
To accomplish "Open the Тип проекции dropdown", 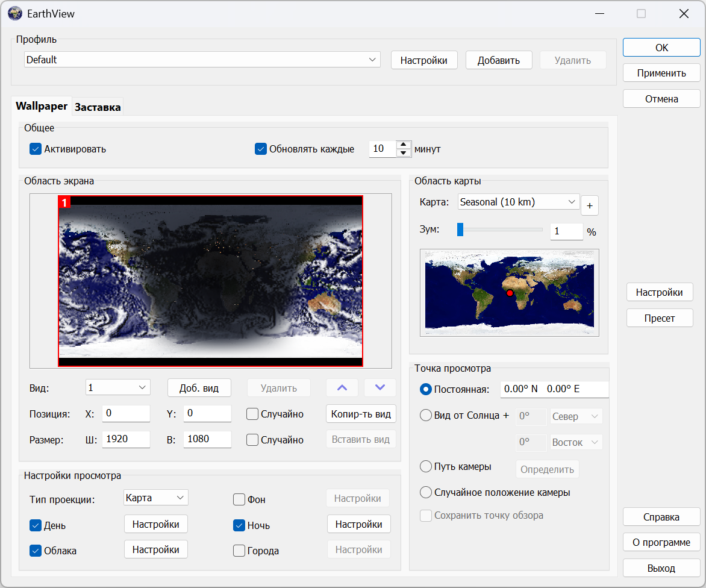I will (155, 498).
